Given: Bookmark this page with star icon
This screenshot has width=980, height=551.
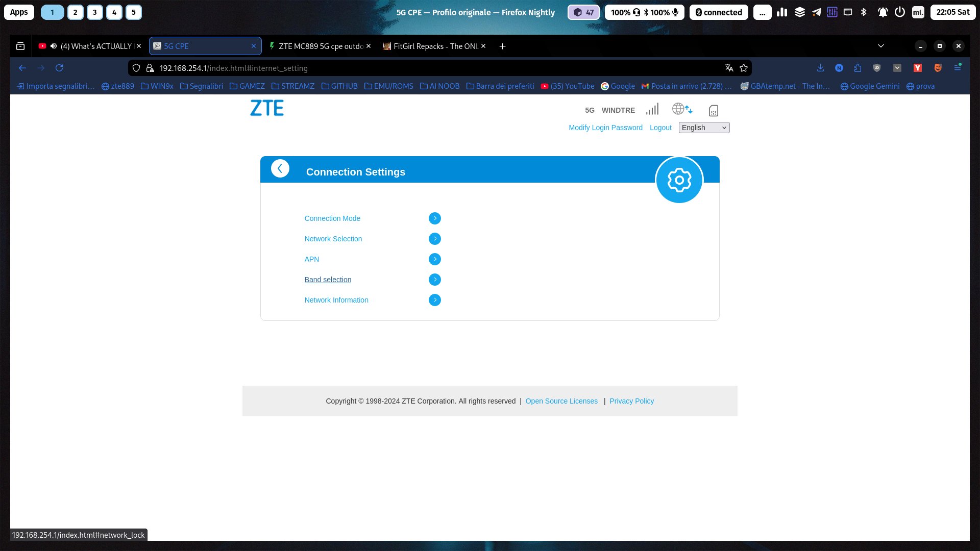Looking at the screenshot, I should click(x=744, y=68).
